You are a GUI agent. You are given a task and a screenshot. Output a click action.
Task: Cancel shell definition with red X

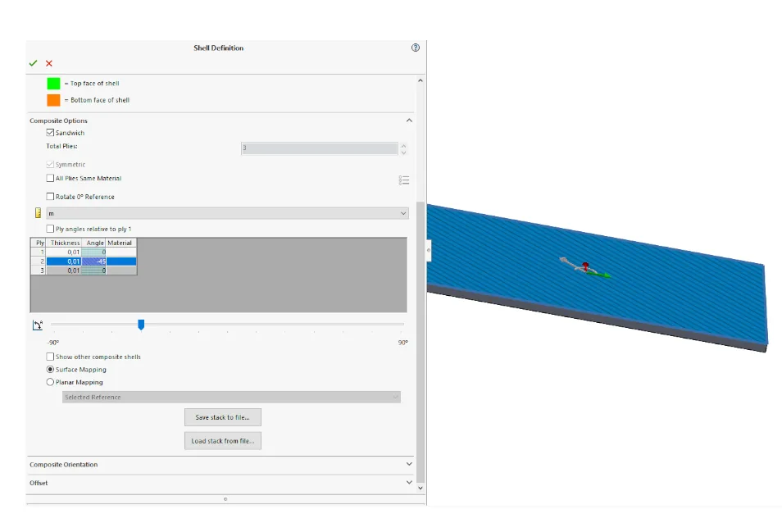pyautogui.click(x=49, y=63)
